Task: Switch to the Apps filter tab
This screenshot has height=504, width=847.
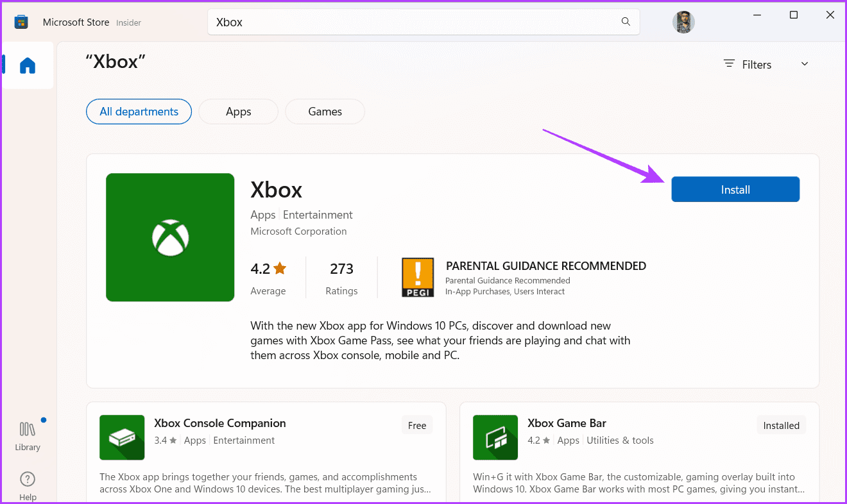Action: point(239,112)
